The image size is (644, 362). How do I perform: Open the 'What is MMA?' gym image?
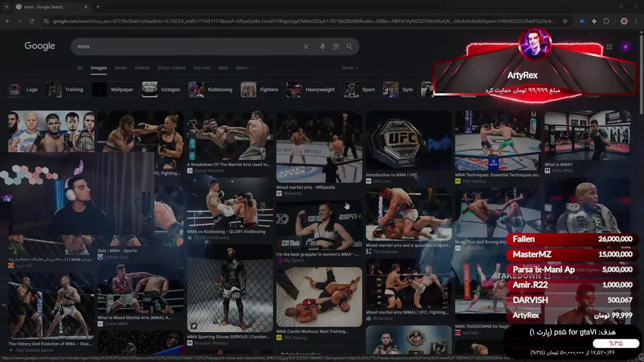pos(587,135)
